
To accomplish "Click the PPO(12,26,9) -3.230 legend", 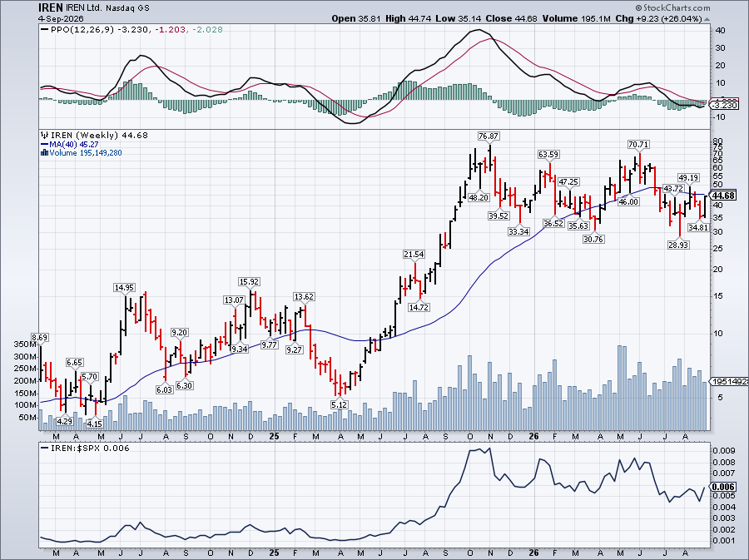I will click(99, 30).
